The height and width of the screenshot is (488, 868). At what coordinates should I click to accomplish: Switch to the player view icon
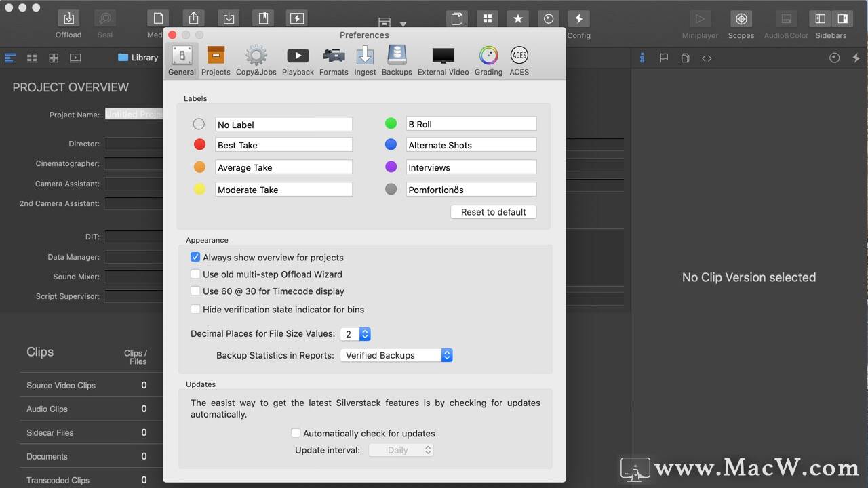click(x=75, y=58)
